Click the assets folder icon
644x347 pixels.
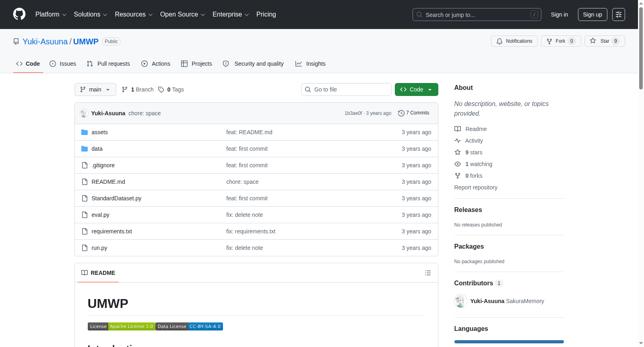[x=85, y=132]
